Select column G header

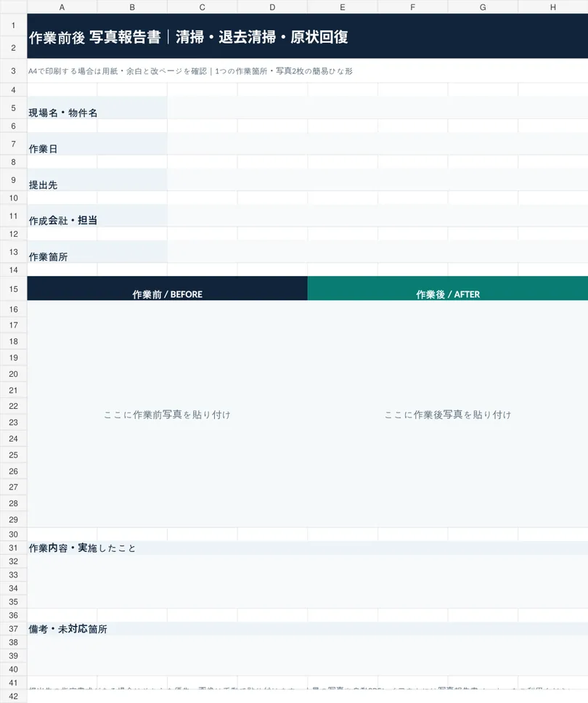(x=483, y=7)
